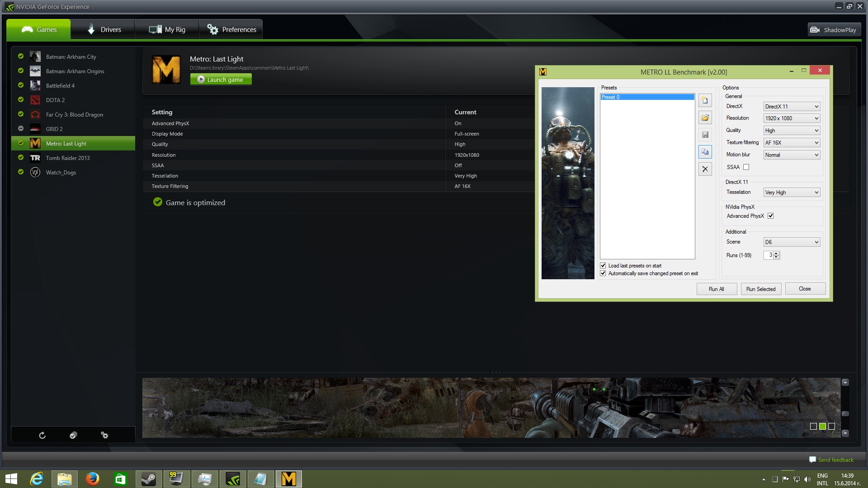Click the duplicate preset icon
Viewport: 868px width, 488px height.
tap(705, 152)
